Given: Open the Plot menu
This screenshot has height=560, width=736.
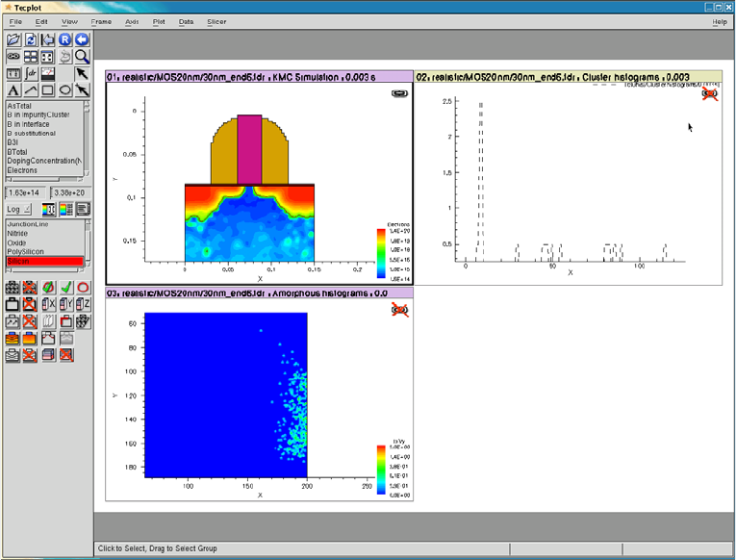Looking at the screenshot, I should pos(158,21).
